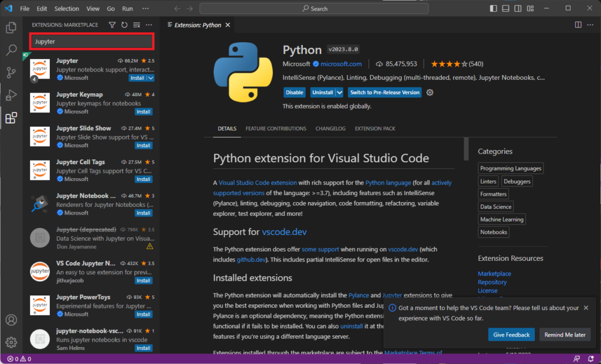Select the Details tab
The height and width of the screenshot is (364, 601).
coord(227,128)
